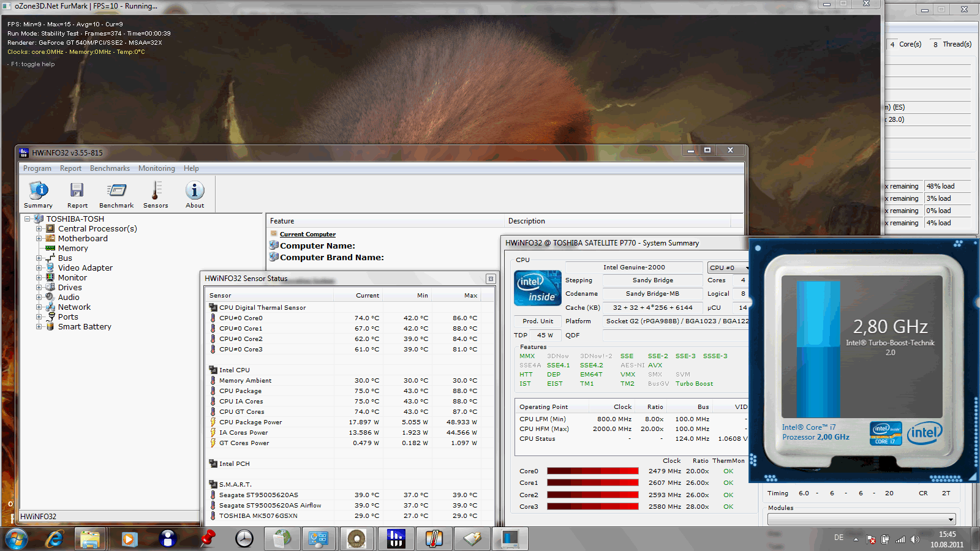Open Windows Media Player taskbar icon
Image resolution: width=980 pixels, height=551 pixels.
pos(129,539)
